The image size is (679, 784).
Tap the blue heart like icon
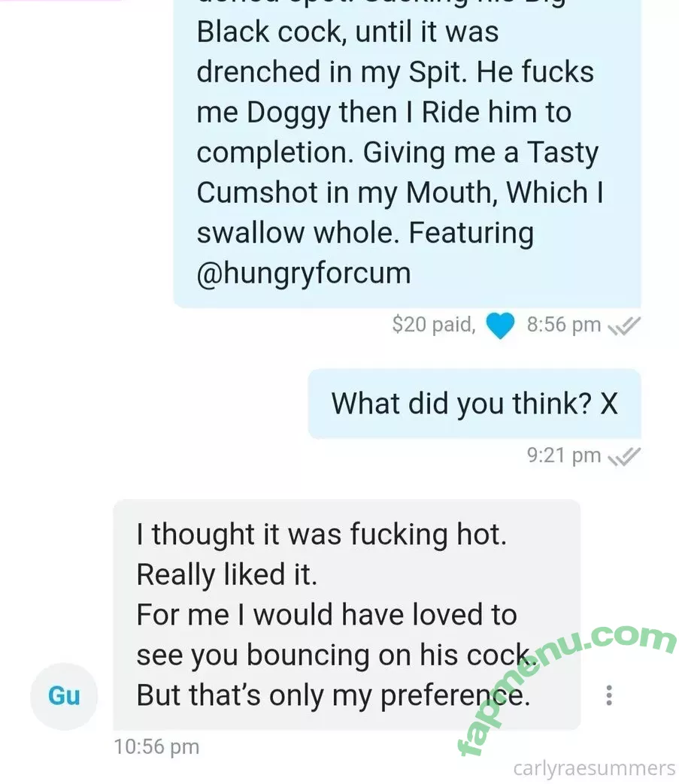pyautogui.click(x=500, y=325)
